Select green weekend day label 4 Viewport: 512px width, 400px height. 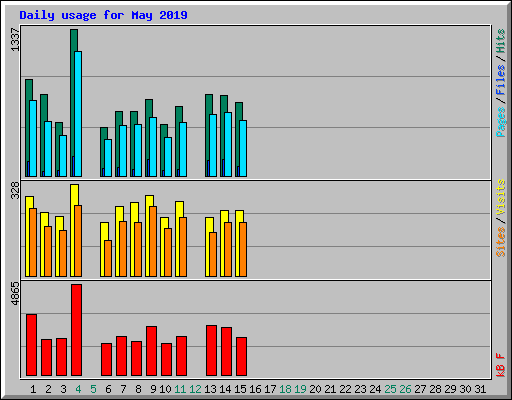click(x=78, y=389)
